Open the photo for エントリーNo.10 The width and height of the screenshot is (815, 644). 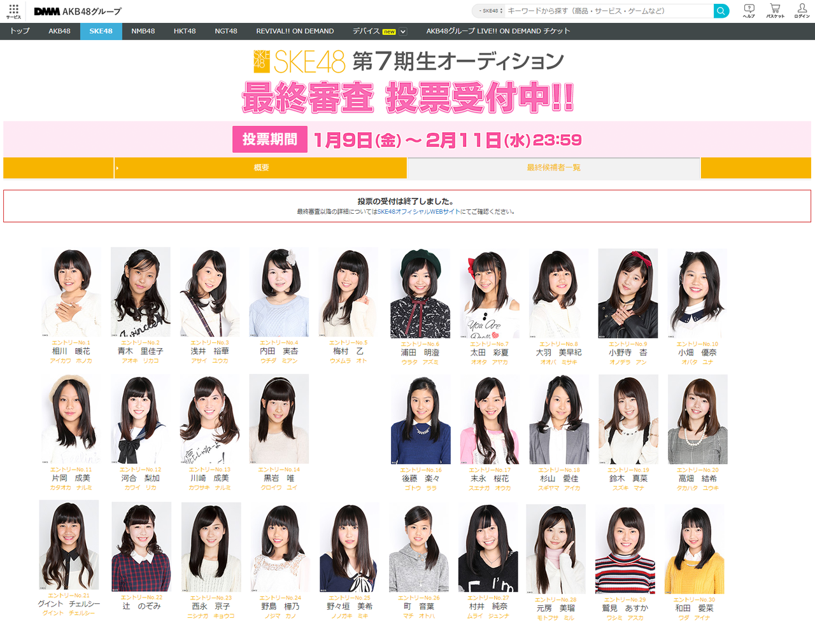tap(697, 293)
